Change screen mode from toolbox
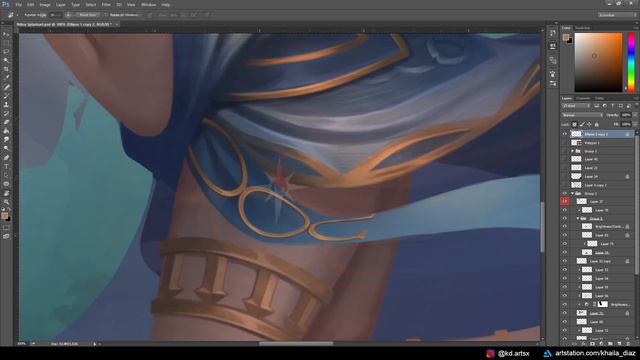The width and height of the screenshot is (640, 360). coord(6,236)
